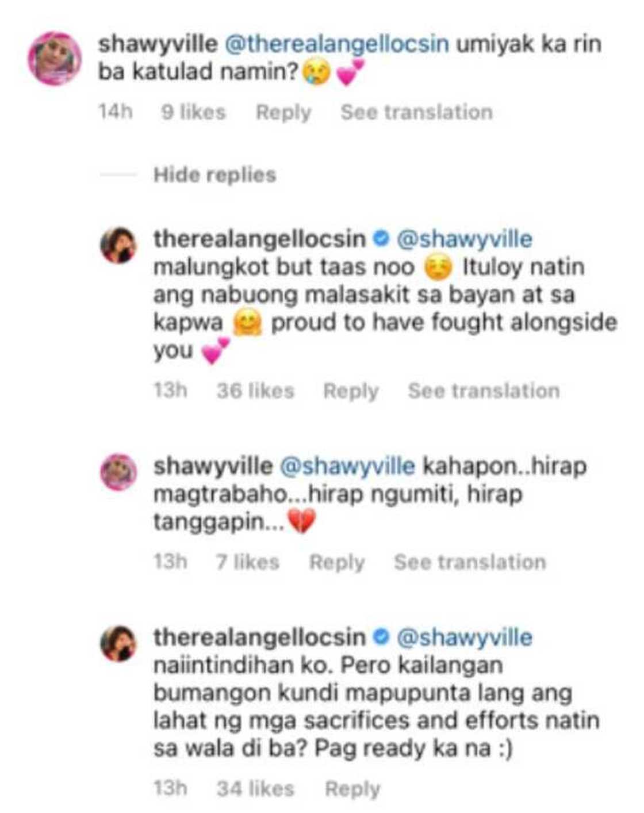The width and height of the screenshot is (644, 813).
Task: Reply to the 'kahapon..hirap magtrabaho' comment
Action: point(337,562)
